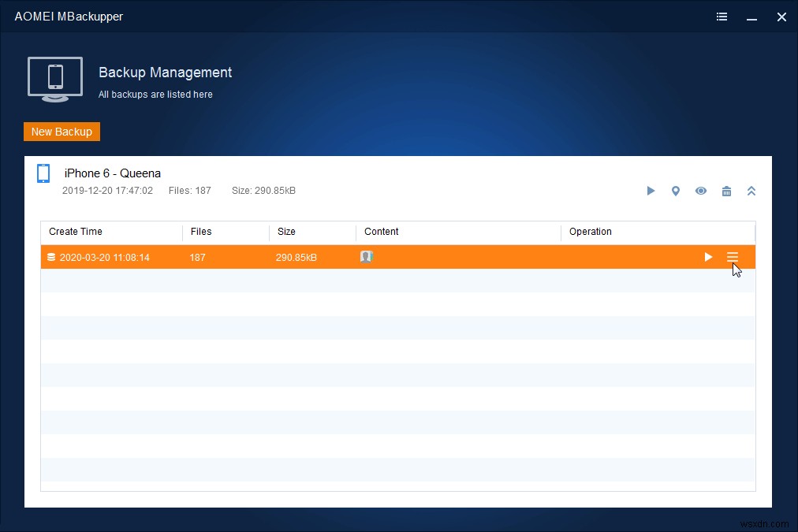This screenshot has height=532, width=798.
Task: Click the phone icon beside iPhone 6 - Queena
Action: pos(43,173)
